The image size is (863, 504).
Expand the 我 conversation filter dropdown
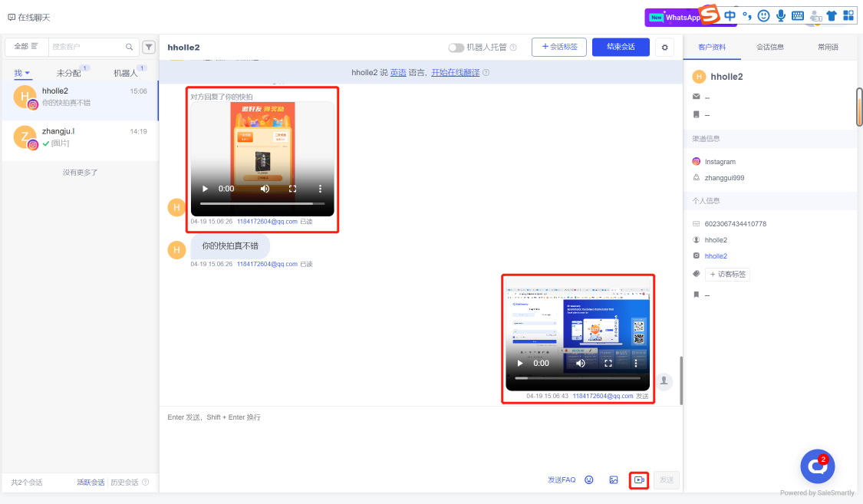tap(22, 74)
